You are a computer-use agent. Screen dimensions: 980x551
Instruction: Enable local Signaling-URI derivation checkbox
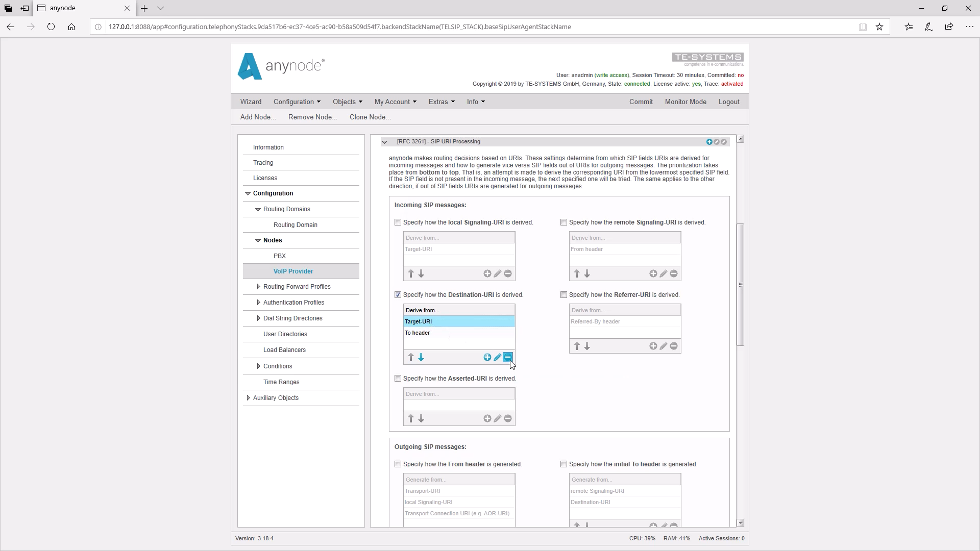pyautogui.click(x=398, y=222)
